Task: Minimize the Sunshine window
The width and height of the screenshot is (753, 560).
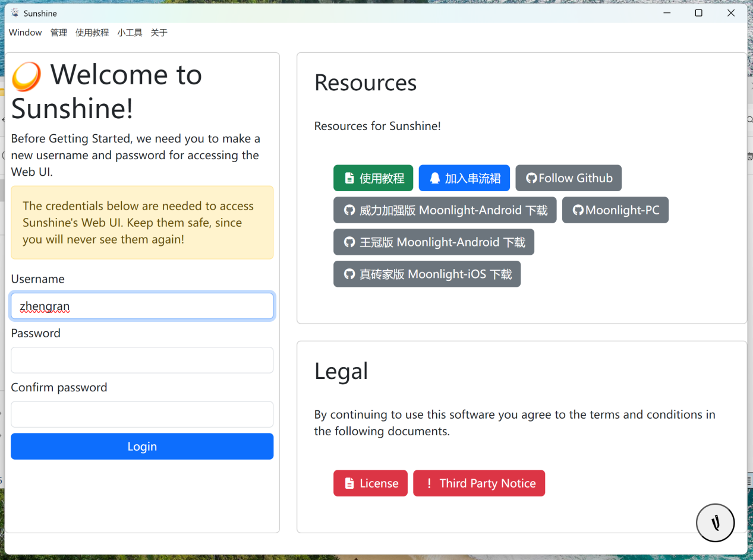Action: [x=666, y=13]
